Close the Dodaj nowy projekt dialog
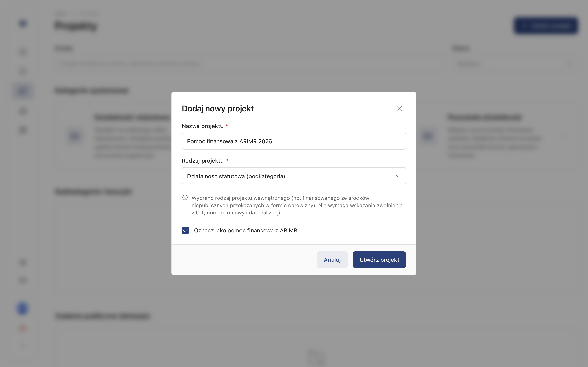The height and width of the screenshot is (367, 588). [399, 108]
